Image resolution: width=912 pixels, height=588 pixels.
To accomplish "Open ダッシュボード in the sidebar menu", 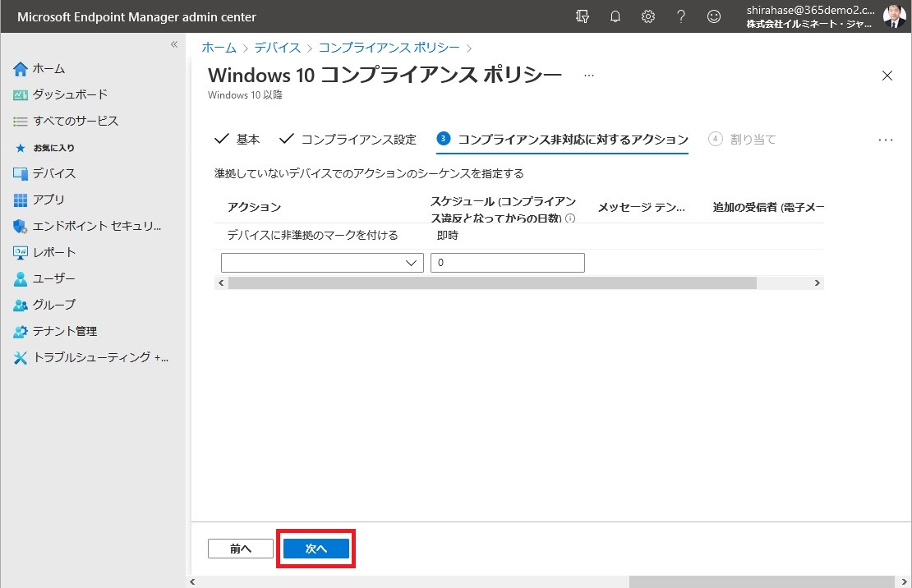I will pyautogui.click(x=71, y=94).
